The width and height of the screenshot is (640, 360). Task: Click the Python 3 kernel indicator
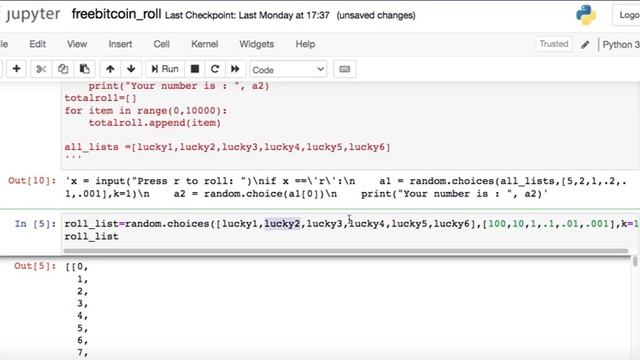point(620,44)
